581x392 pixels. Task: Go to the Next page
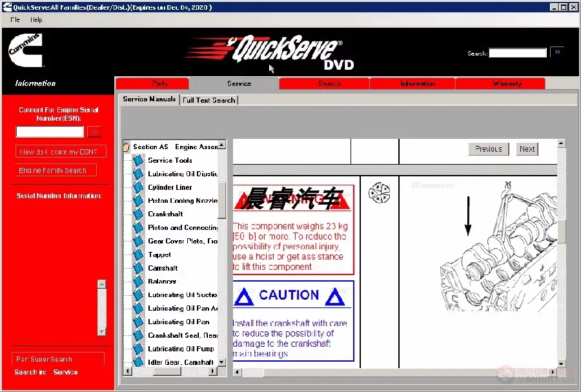click(527, 149)
